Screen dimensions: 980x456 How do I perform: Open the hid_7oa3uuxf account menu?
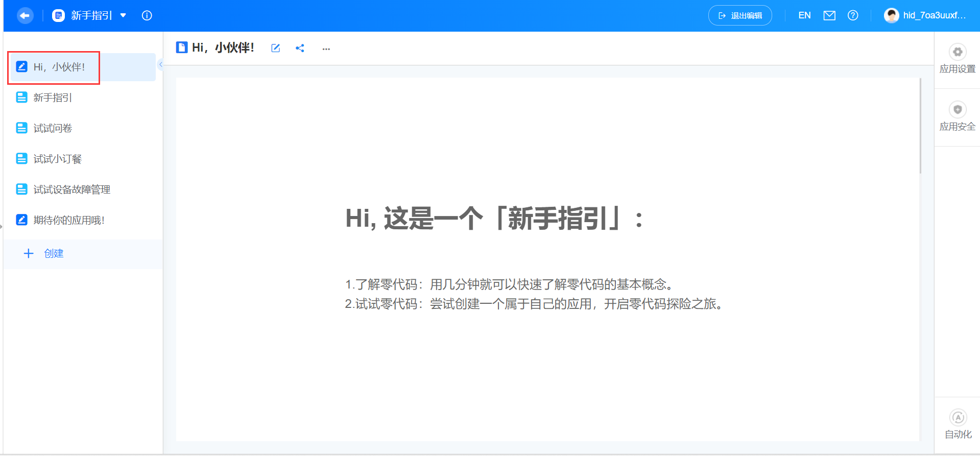point(935,15)
